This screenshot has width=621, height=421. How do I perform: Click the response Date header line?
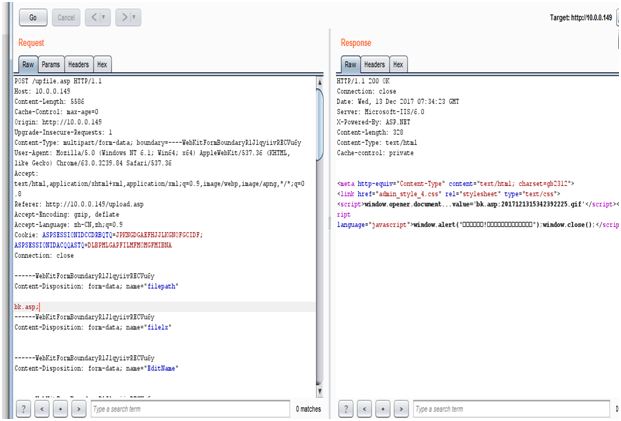point(398,101)
